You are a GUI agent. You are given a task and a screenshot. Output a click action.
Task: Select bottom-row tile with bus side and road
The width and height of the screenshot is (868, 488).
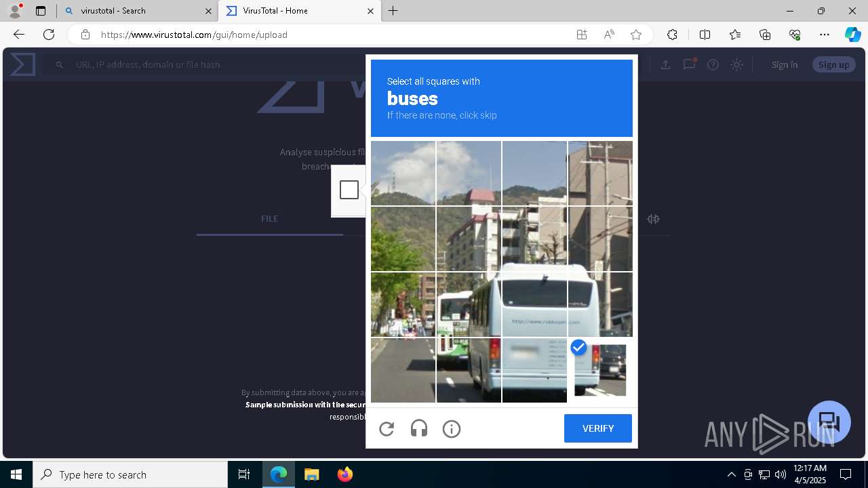point(469,370)
